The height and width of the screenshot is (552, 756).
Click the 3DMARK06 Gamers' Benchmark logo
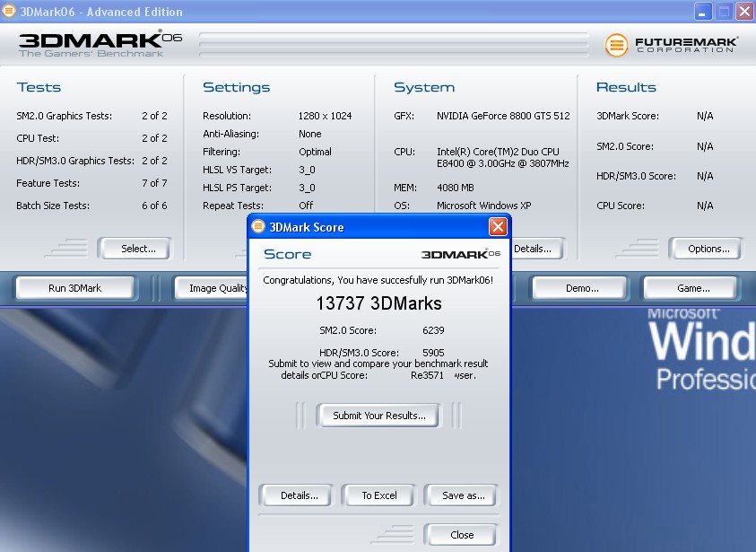[x=100, y=44]
